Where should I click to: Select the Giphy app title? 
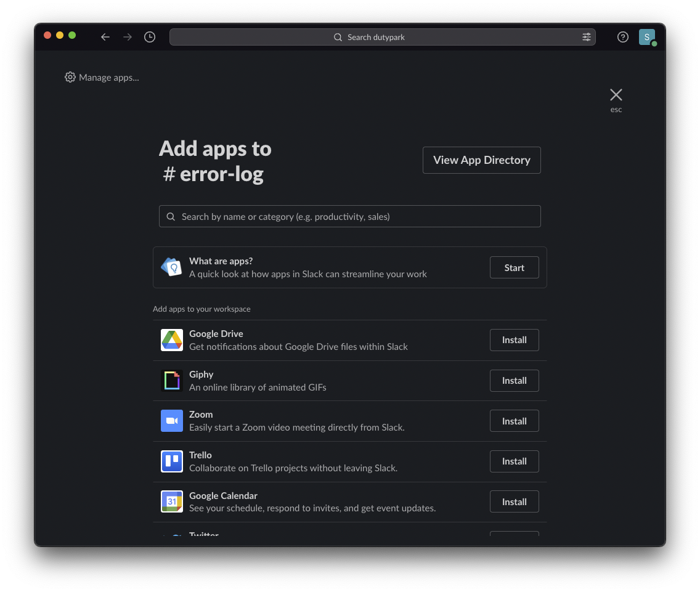pos(201,374)
